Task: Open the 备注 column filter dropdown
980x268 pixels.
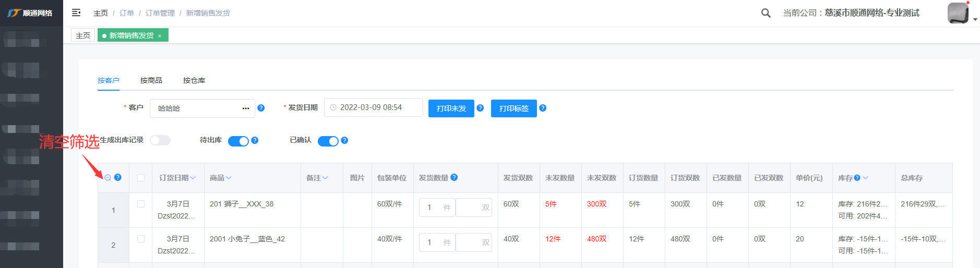Action: tap(325, 178)
